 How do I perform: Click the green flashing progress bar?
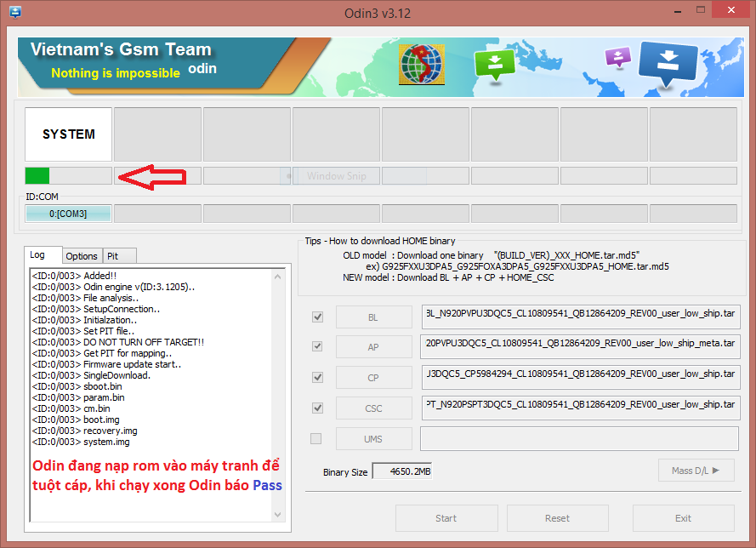pyautogui.click(x=69, y=175)
